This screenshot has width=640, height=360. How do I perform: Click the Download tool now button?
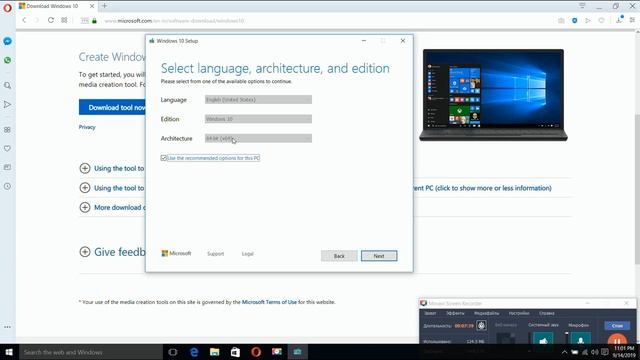112,107
